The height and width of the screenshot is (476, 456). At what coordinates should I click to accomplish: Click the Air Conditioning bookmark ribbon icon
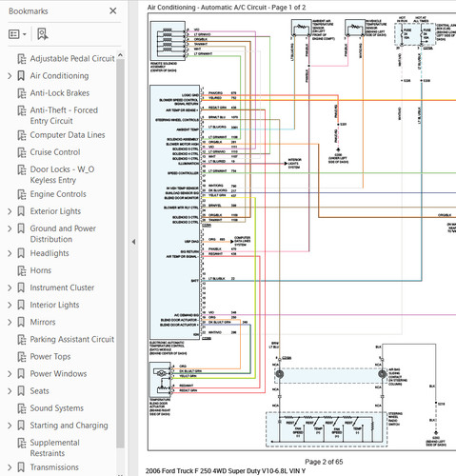pos(21,76)
